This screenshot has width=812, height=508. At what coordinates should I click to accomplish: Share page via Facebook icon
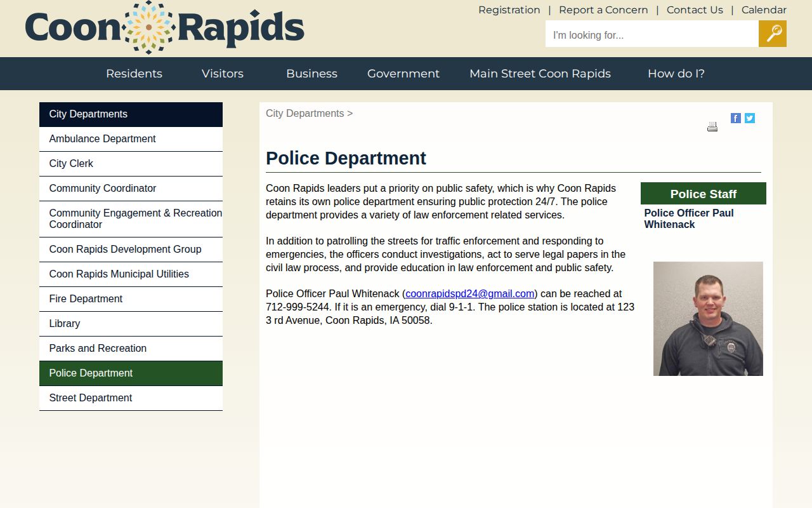click(736, 118)
